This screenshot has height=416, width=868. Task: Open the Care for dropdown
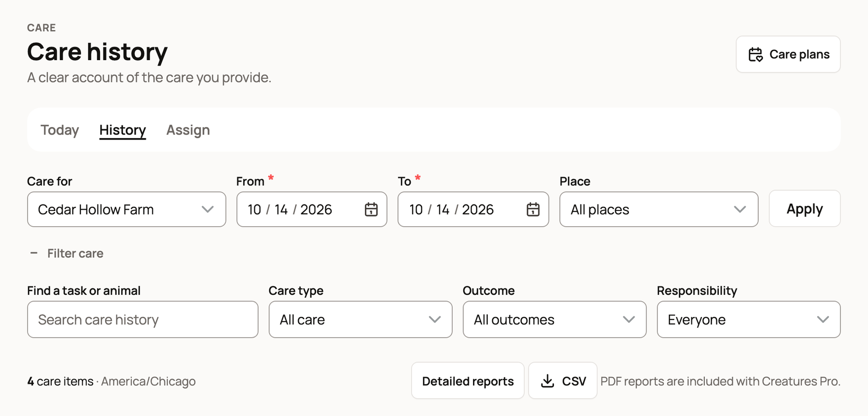pos(127,209)
